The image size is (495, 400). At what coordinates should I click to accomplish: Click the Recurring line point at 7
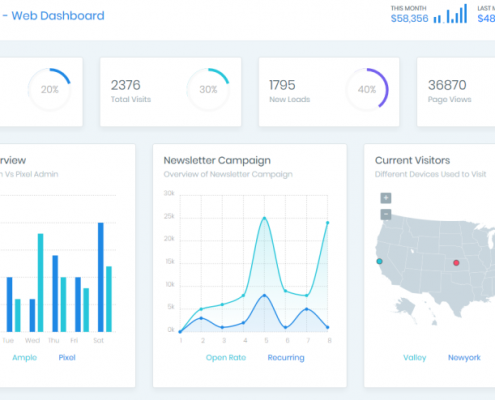click(x=307, y=309)
